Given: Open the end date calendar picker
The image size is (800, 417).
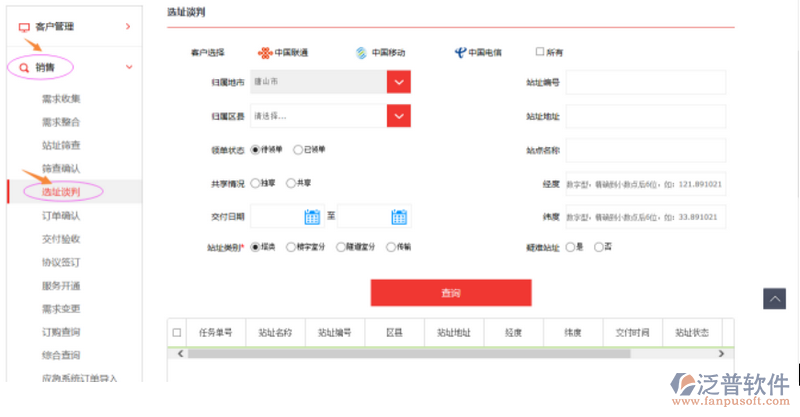Looking at the screenshot, I should tap(399, 216).
